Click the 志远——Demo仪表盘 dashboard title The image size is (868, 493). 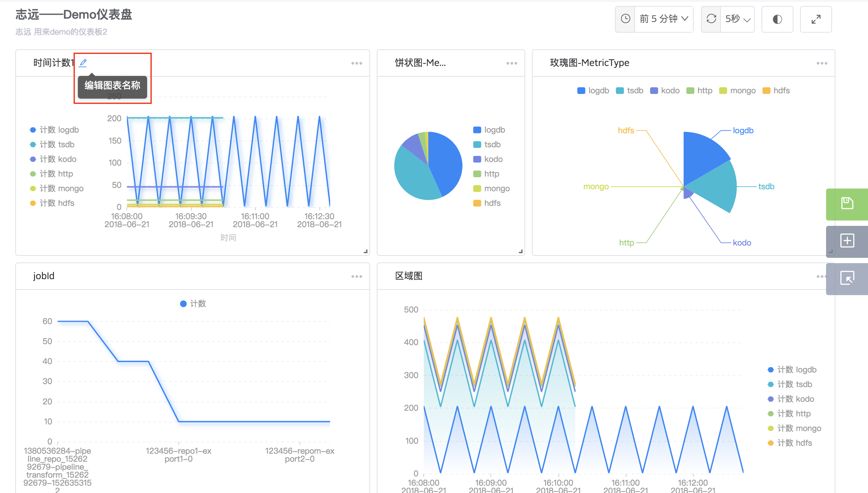tap(74, 15)
